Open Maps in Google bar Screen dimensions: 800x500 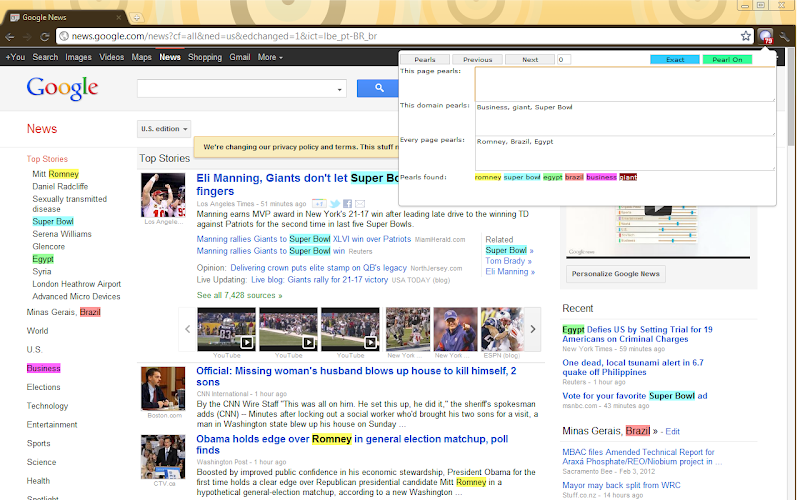point(141,57)
